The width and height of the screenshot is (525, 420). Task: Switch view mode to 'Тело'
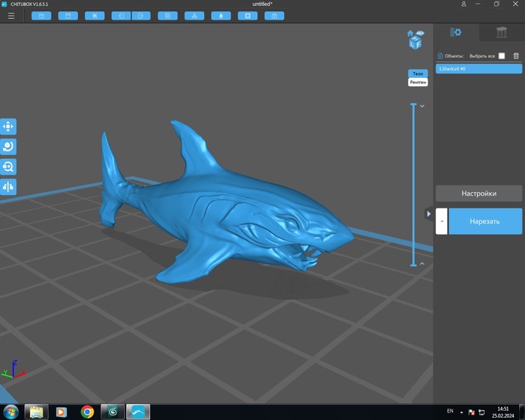(417, 73)
